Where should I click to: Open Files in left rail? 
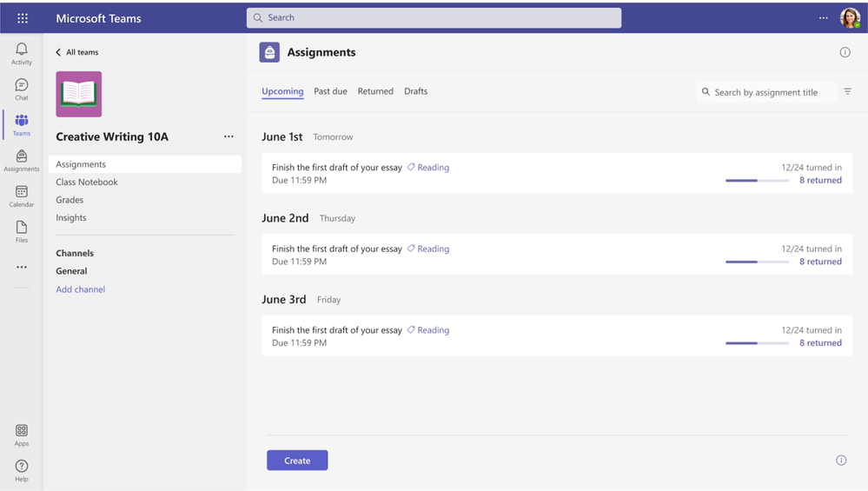click(22, 231)
